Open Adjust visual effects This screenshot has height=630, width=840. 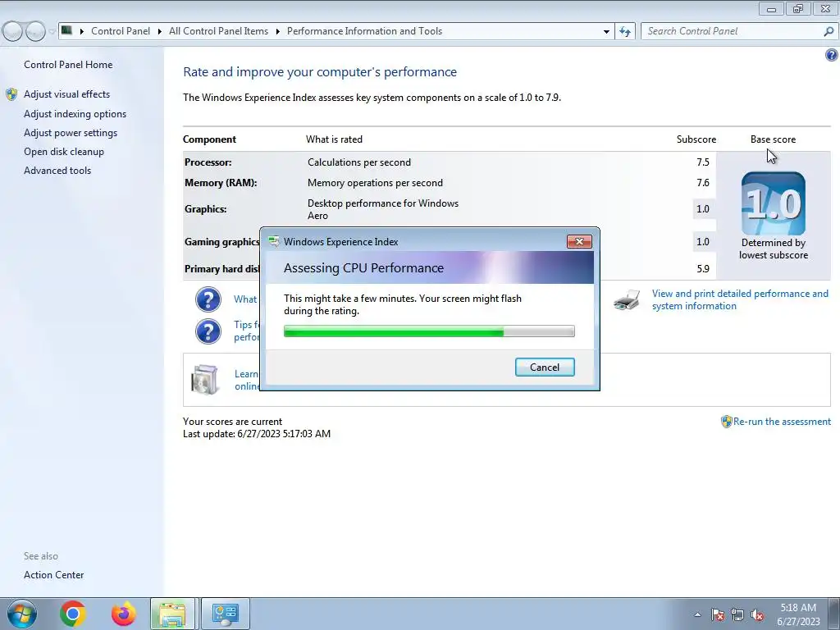(x=67, y=94)
